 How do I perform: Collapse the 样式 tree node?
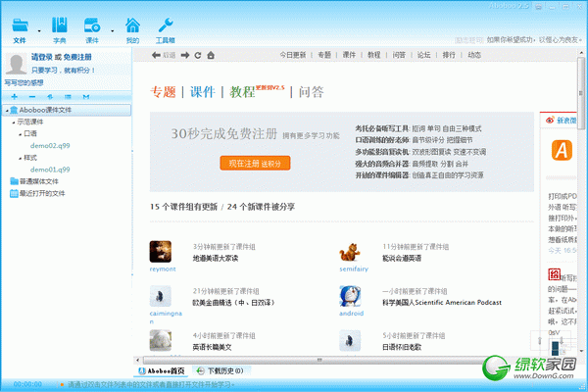pos(20,158)
